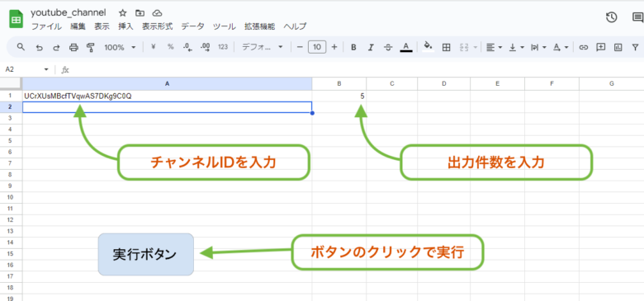Increase decimal places
Image resolution: width=644 pixels, height=301 pixels.
point(205,47)
